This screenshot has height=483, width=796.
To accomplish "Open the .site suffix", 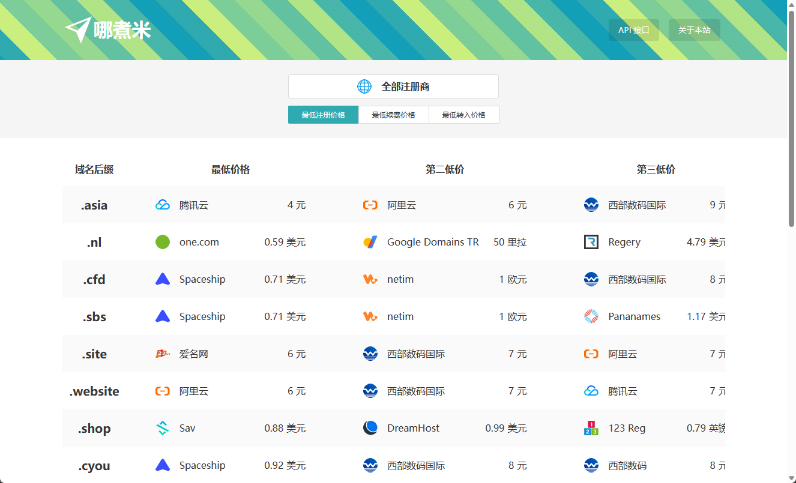I will tap(94, 354).
